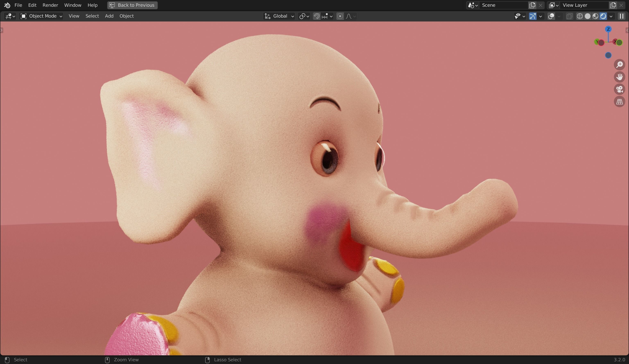Open the viewport Object menu
The height and width of the screenshot is (364, 629).
coord(127,16)
